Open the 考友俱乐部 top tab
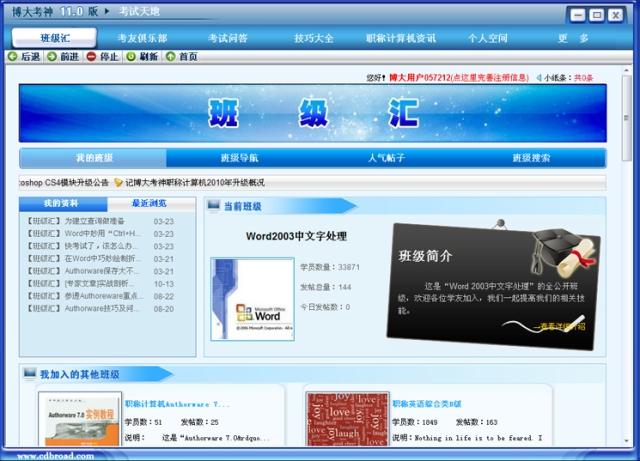 (142, 38)
